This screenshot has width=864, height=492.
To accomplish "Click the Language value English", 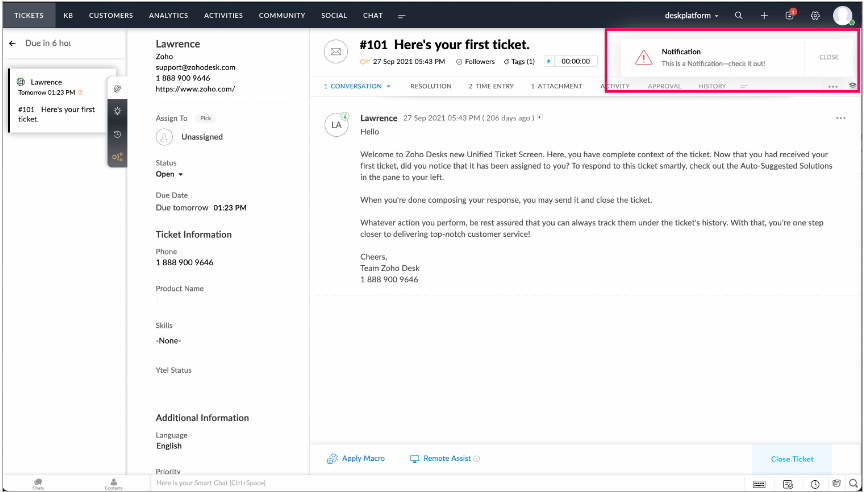I will coord(169,446).
